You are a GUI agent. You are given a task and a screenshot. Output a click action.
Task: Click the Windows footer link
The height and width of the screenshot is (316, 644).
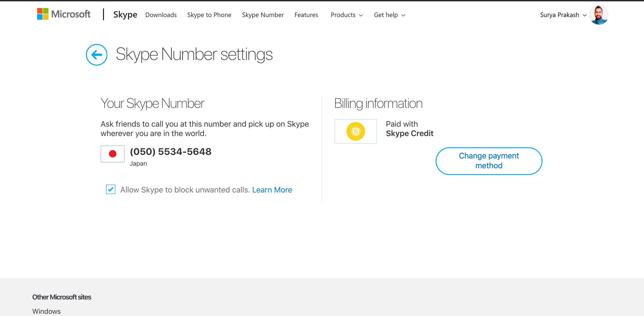pyautogui.click(x=47, y=311)
